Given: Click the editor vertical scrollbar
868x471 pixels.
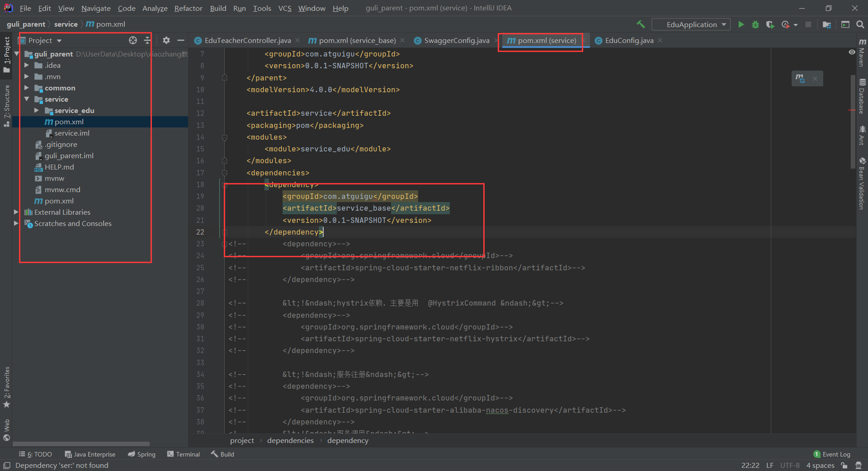Looking at the screenshot, I should coord(853,122).
